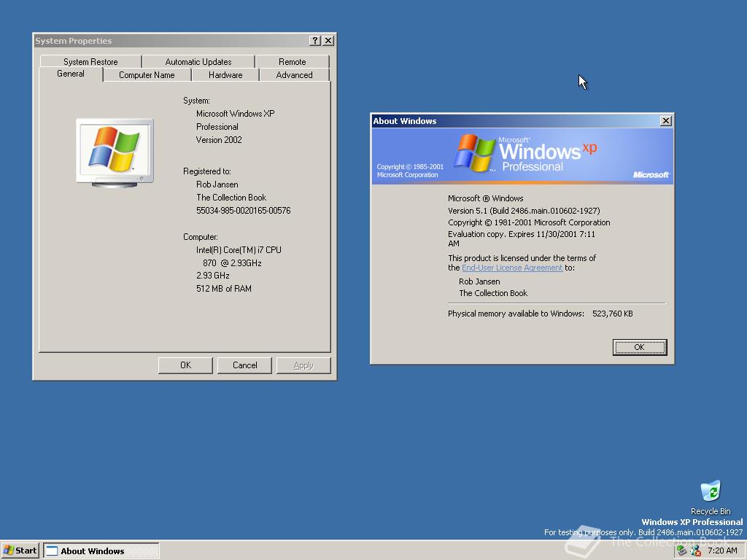The image size is (747, 560).
Task: Close the System Properties window
Action: pyautogui.click(x=328, y=41)
